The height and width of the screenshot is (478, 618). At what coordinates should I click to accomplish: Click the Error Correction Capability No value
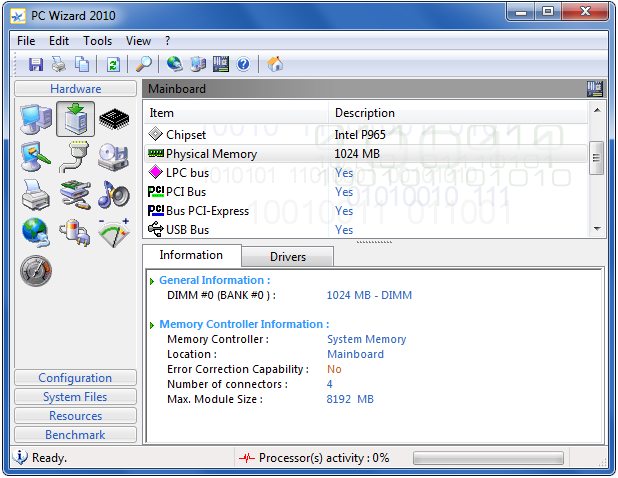[x=334, y=369]
